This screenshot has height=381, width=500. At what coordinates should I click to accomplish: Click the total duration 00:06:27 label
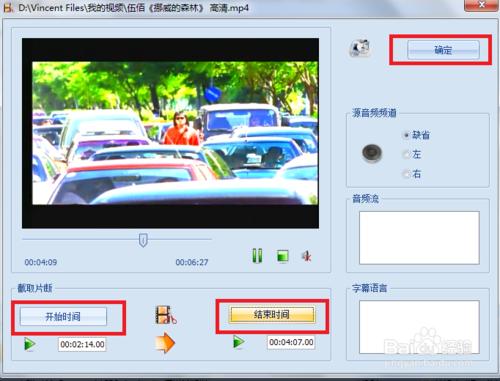[192, 262]
